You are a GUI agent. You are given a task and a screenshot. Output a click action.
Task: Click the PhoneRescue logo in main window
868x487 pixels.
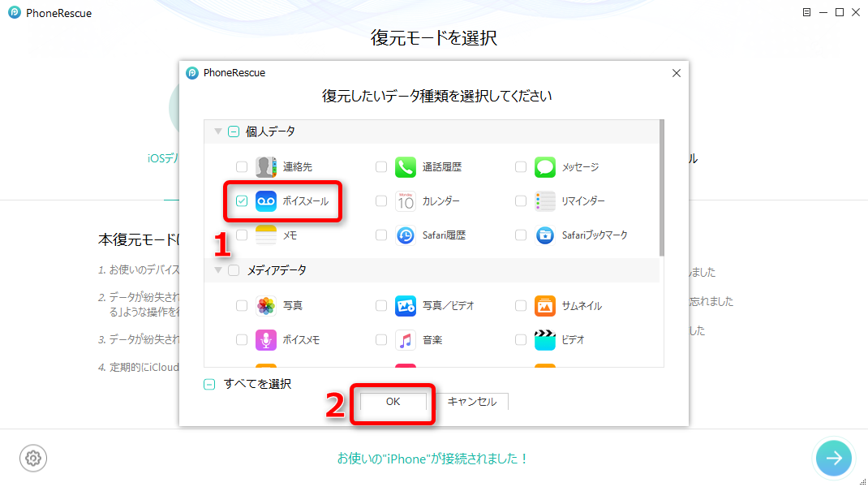15,13
